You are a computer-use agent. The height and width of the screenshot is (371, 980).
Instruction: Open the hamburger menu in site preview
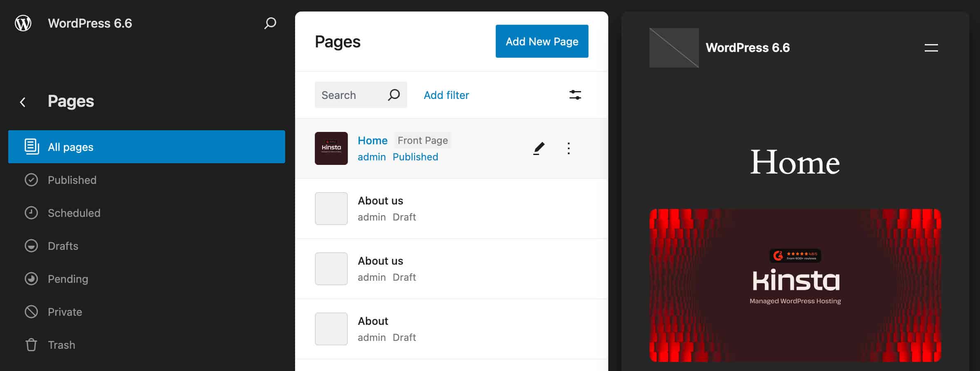931,47
